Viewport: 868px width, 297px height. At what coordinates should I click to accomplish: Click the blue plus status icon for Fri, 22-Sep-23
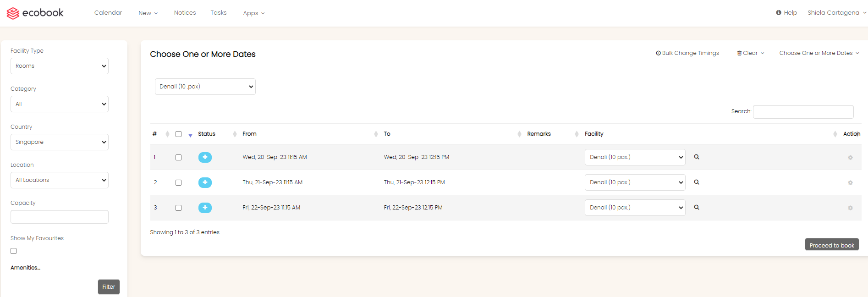[x=205, y=208]
